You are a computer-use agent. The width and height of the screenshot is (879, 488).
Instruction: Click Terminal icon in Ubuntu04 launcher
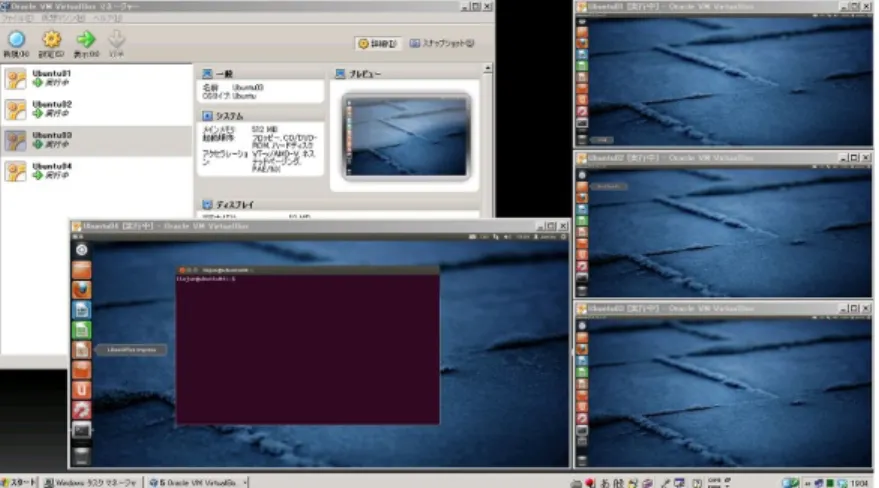tap(82, 430)
